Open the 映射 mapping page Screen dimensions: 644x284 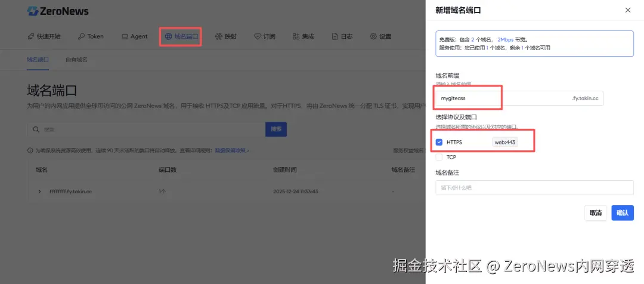(226, 36)
